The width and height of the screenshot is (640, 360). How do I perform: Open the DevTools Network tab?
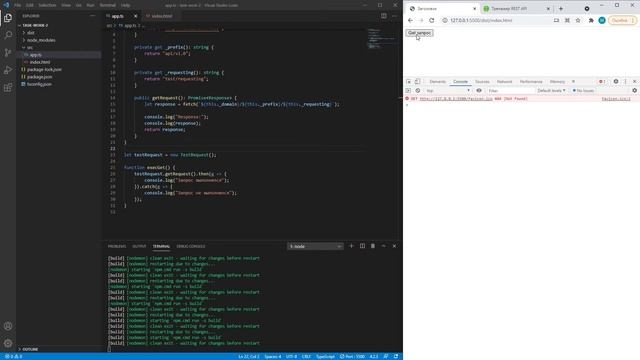[504, 82]
